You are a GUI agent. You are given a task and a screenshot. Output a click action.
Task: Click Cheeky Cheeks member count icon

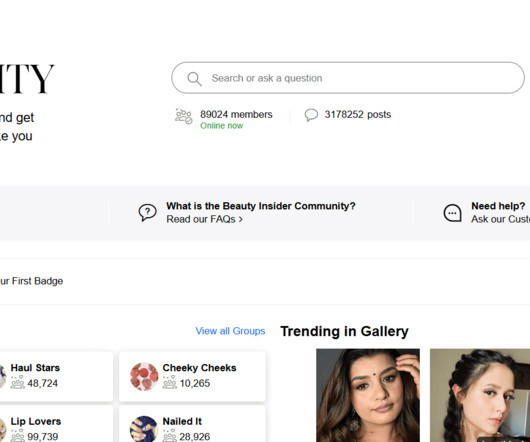coord(169,382)
